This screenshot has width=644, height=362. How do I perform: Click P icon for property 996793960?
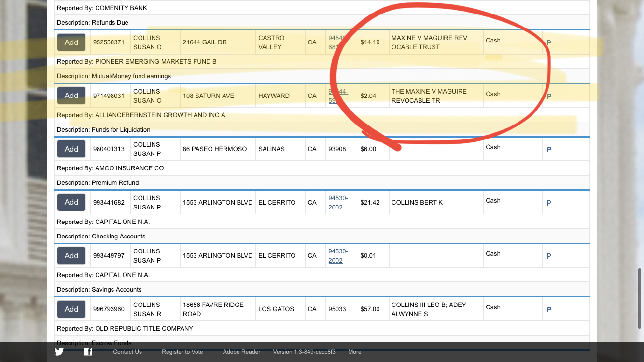(549, 310)
